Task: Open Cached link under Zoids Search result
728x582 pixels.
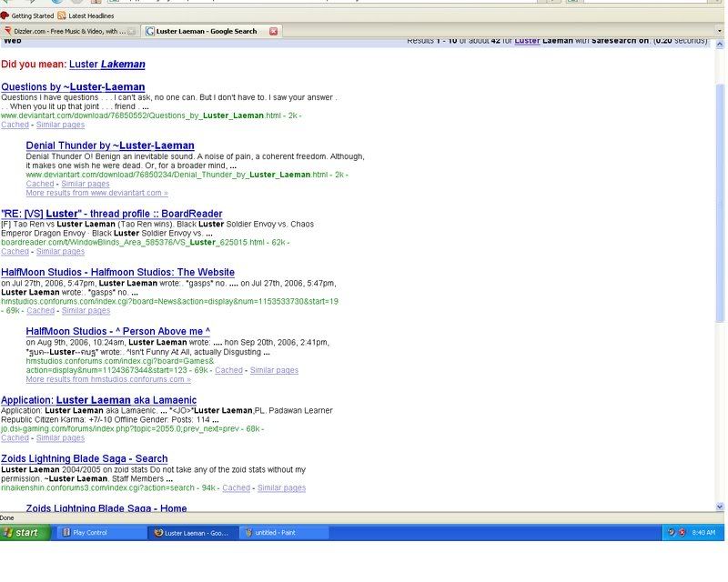Action: (237, 488)
